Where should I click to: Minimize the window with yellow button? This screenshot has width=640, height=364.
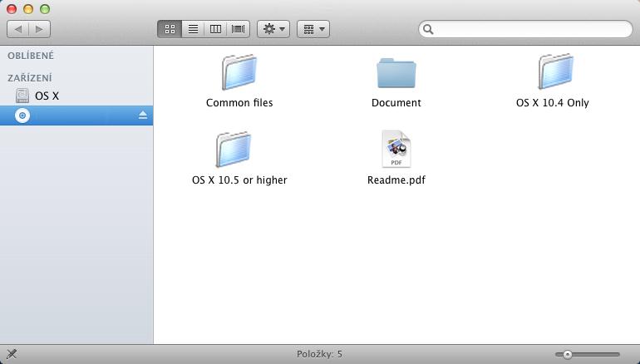pyautogui.click(x=28, y=9)
